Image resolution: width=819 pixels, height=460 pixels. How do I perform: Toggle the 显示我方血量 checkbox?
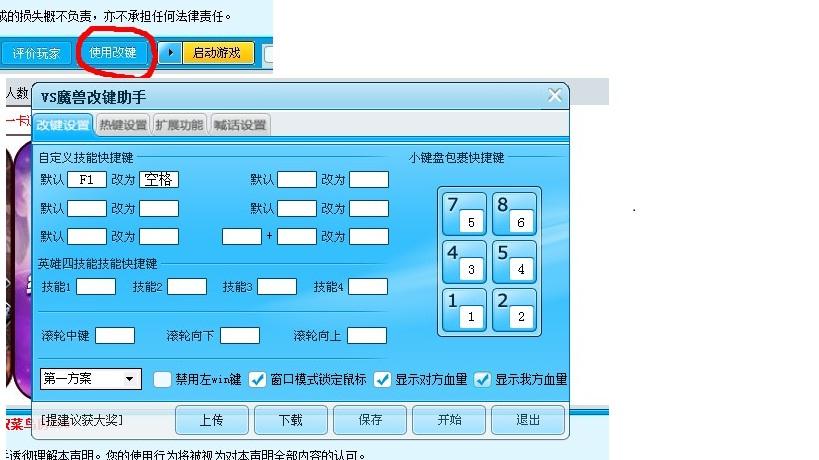pos(482,380)
